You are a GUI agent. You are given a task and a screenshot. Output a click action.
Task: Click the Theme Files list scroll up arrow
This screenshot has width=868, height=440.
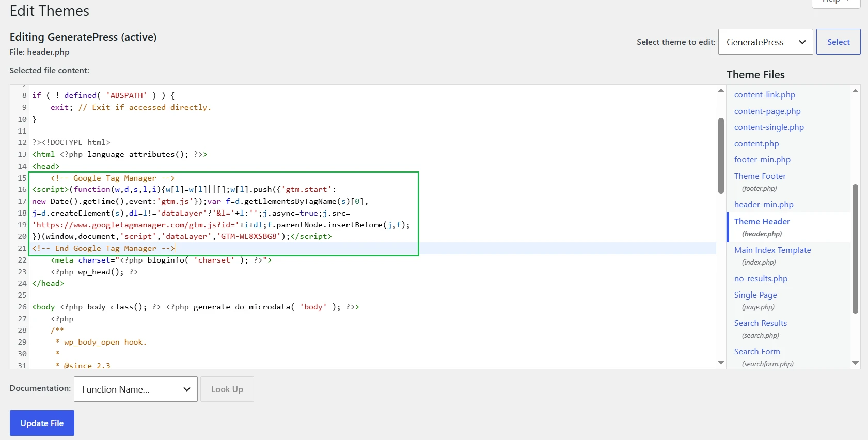coord(855,91)
